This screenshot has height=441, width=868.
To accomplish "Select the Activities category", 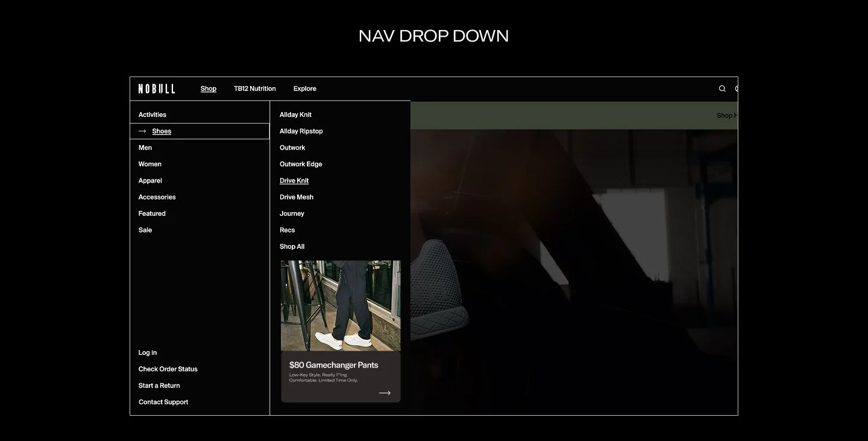I will 153,114.
